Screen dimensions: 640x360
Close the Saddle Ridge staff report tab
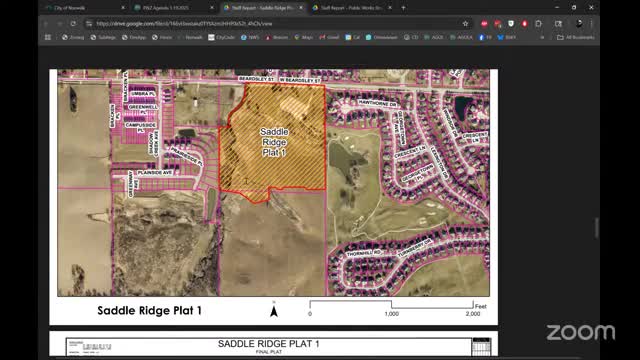[x=301, y=8]
